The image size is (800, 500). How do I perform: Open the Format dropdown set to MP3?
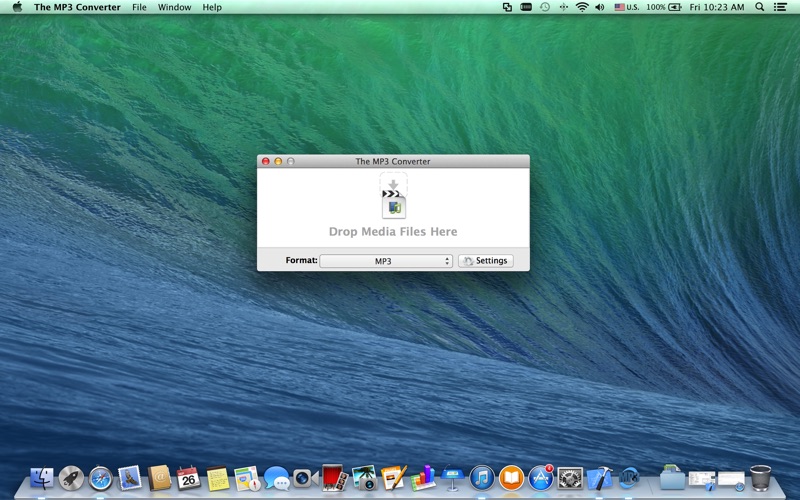point(386,261)
